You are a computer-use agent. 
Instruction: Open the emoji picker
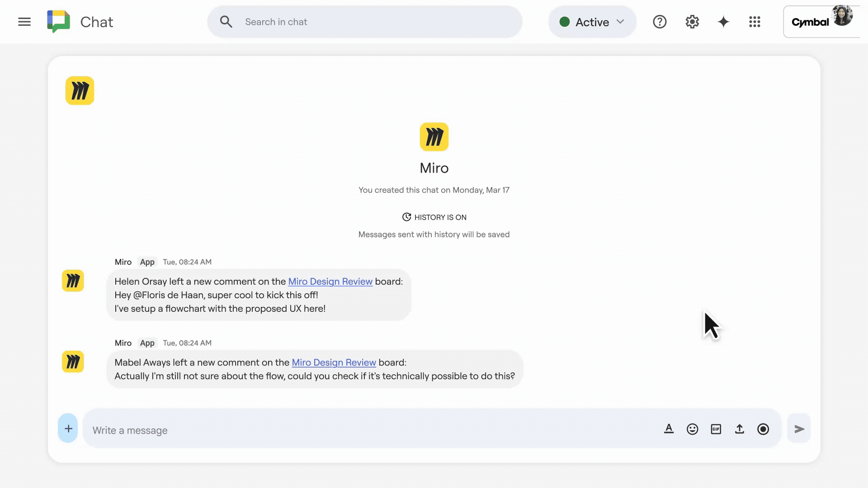pos(692,429)
